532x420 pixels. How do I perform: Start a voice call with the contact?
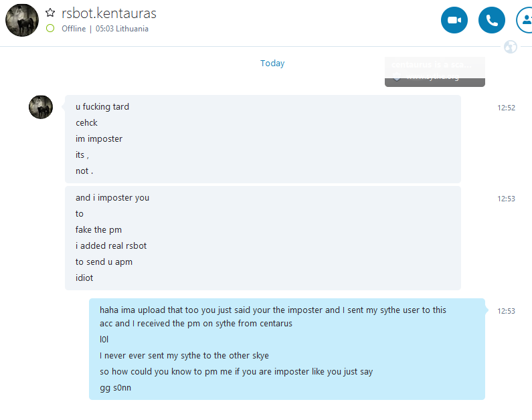(x=492, y=20)
